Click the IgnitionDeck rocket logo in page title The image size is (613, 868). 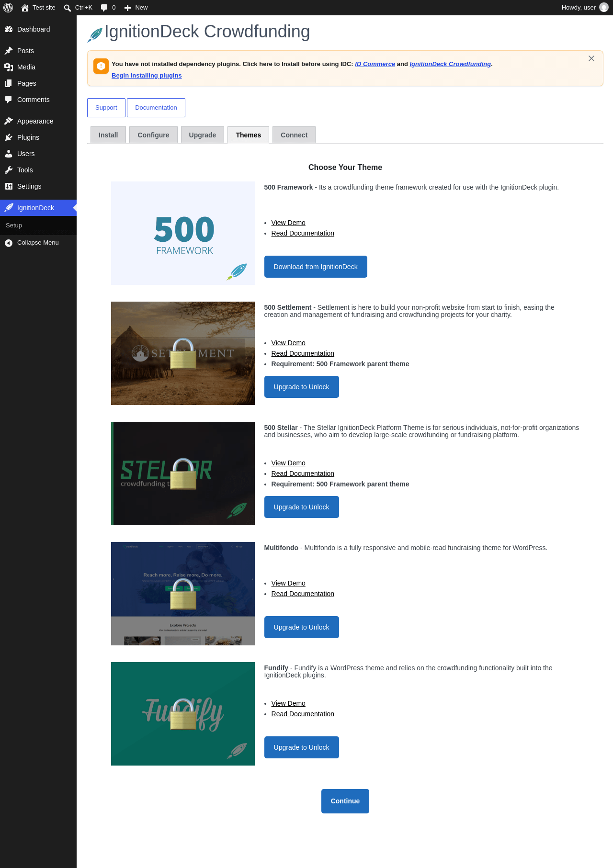[95, 35]
